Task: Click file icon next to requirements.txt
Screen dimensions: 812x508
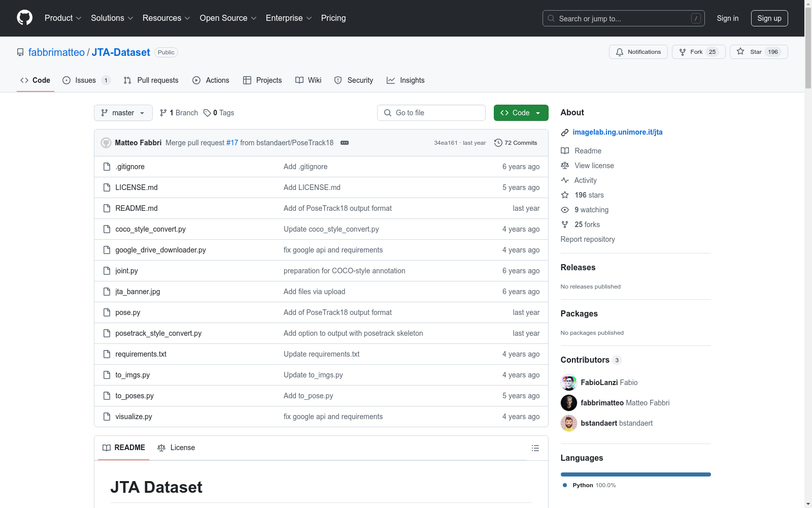Action: (107, 354)
